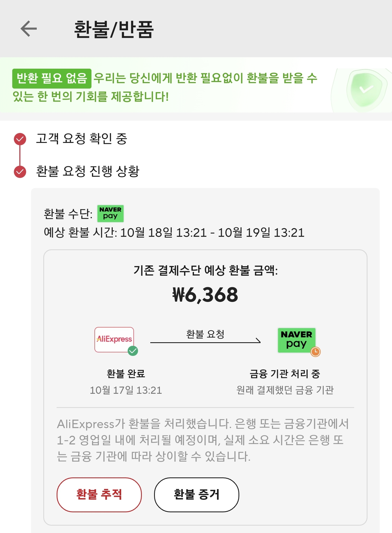Tap the 환불/반품 page title
Image resolution: width=392 pixels, height=533 pixels.
tap(114, 29)
